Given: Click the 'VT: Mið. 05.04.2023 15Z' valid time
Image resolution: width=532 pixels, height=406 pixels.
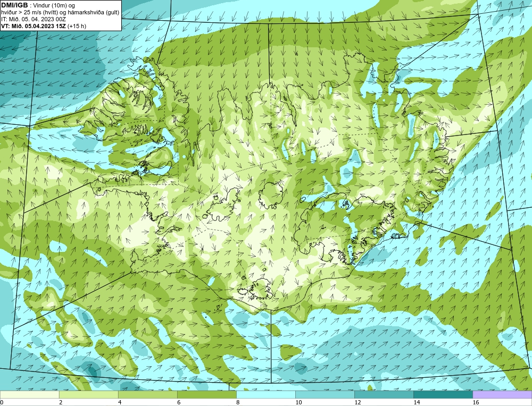Looking at the screenshot, I should point(34,26).
